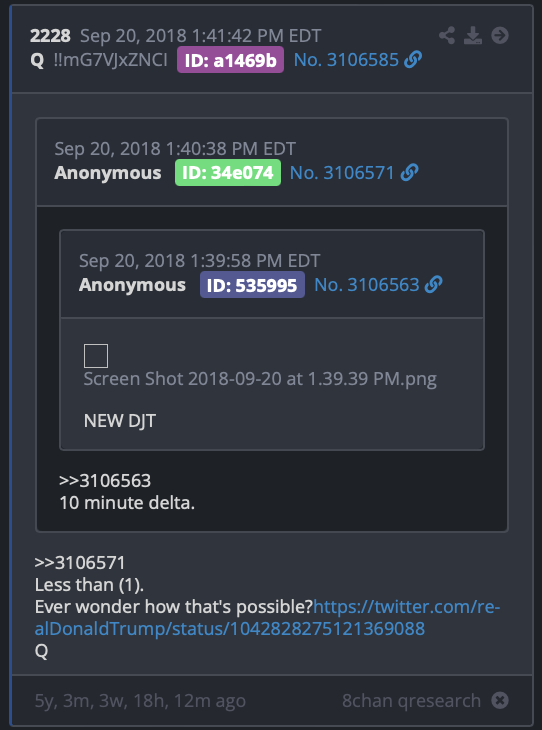This screenshot has height=730, width=542.
Task: Click the chain-link icon beside No. 3106571
Action: coord(409,173)
